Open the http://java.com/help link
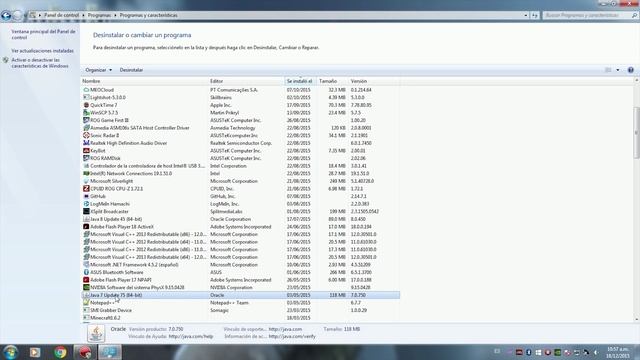 coord(191,336)
